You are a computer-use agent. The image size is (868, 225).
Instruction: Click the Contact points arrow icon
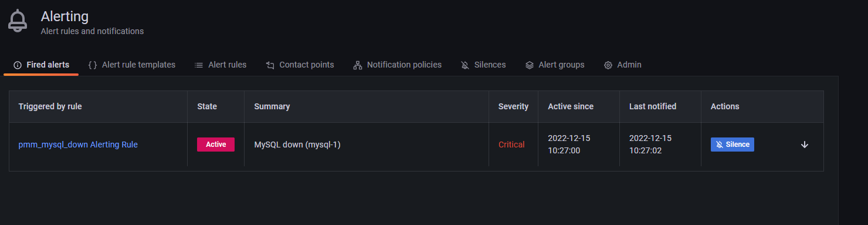point(270,65)
